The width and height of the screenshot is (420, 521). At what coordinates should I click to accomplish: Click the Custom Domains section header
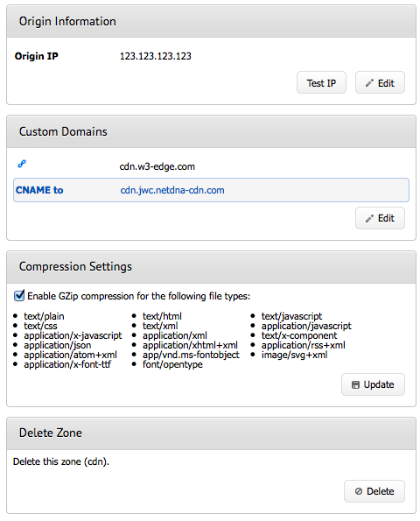tap(211, 131)
